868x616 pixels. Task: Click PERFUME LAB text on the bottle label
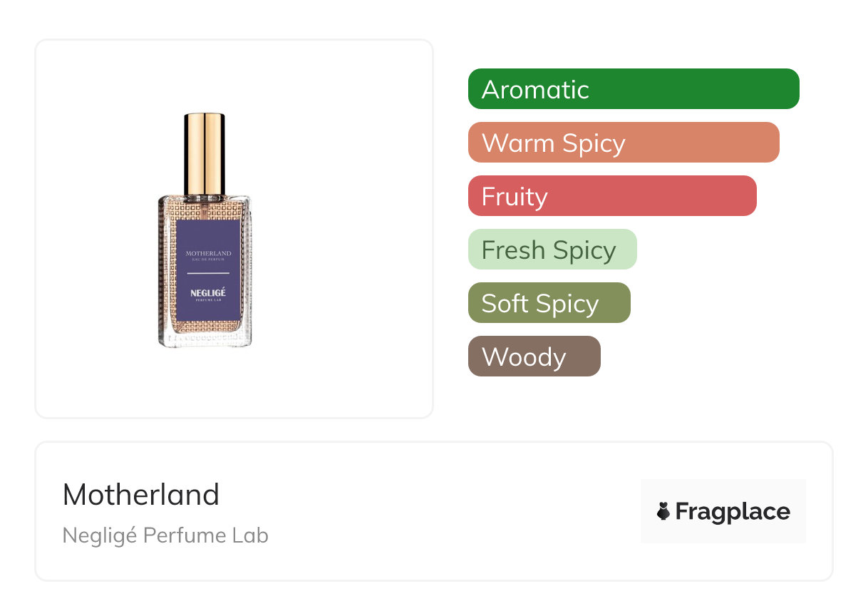[x=208, y=300]
